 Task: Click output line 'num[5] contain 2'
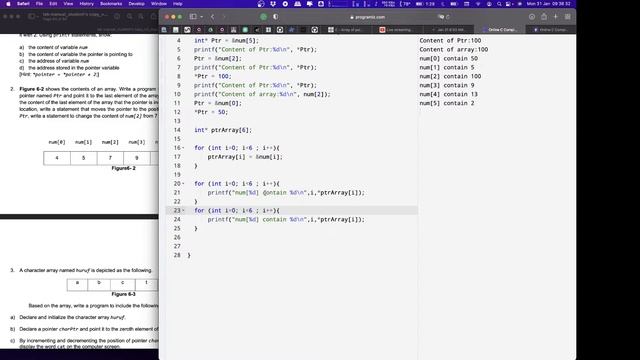point(447,103)
